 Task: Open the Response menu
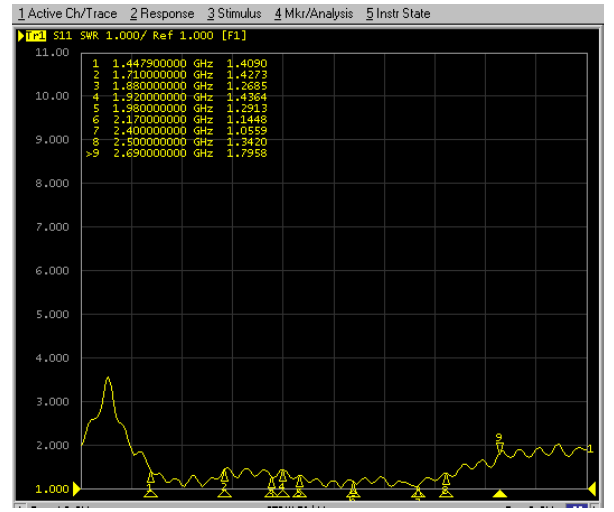(x=162, y=14)
